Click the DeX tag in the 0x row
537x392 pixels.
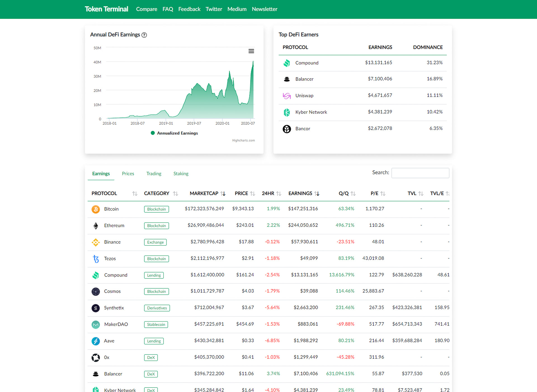151,357
